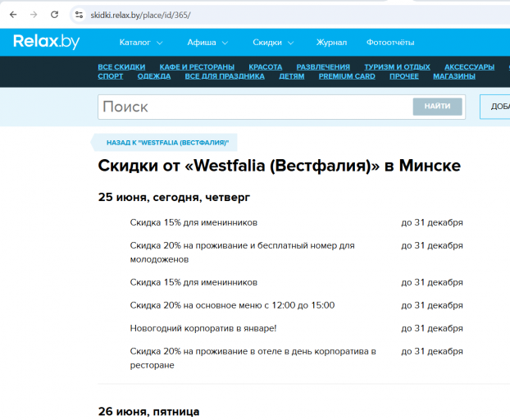Open PREMIUM CARD link

tap(347, 76)
